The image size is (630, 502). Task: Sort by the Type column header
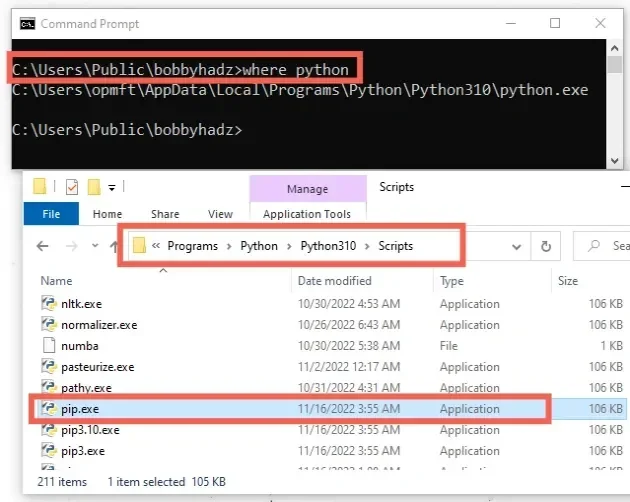click(452, 281)
